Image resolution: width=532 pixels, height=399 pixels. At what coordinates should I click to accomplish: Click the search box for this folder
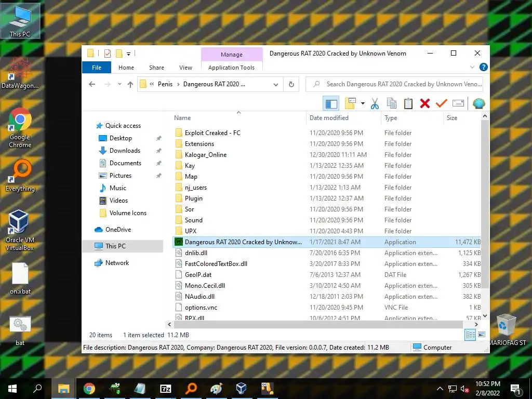(394, 84)
